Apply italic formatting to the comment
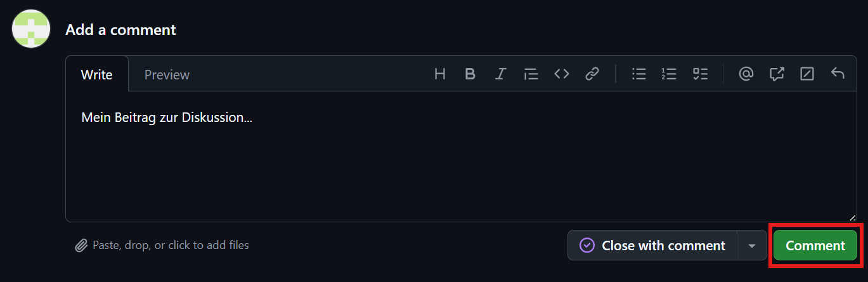868x282 pixels. pyautogui.click(x=500, y=74)
